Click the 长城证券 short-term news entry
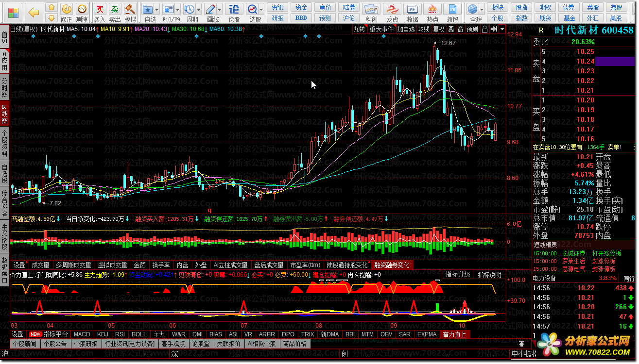 tap(573, 253)
